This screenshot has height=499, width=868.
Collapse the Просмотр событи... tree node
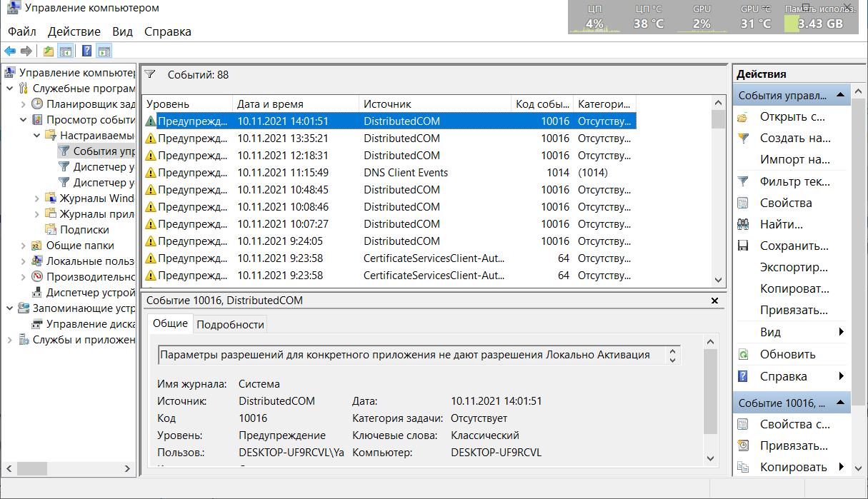(x=23, y=120)
